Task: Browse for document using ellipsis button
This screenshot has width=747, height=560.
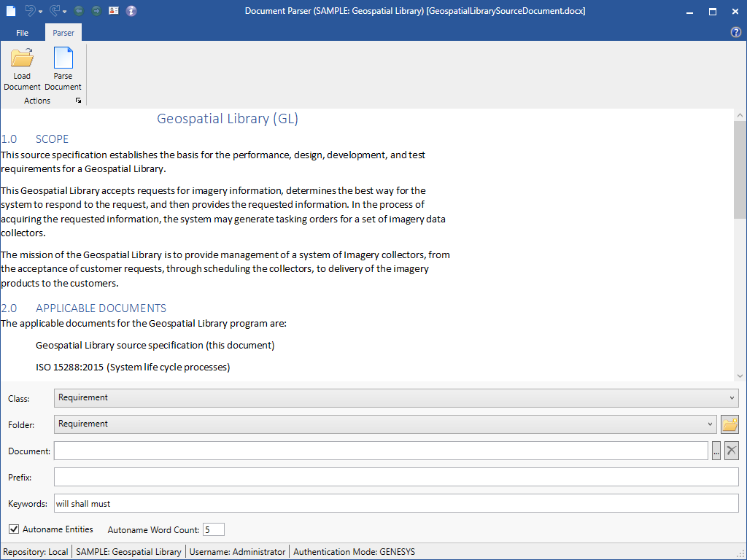Action: [716, 451]
